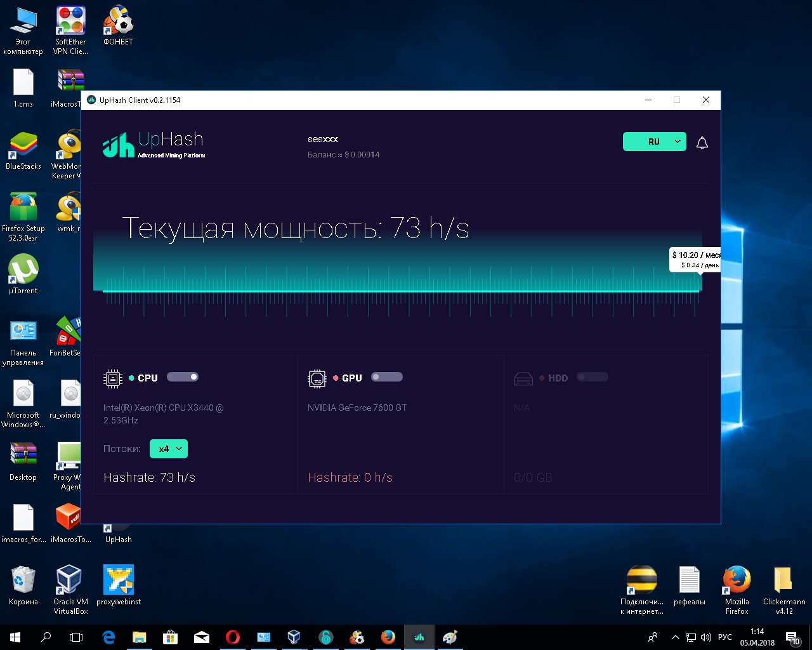Select the Этот компьютер desktop icon
Image resolution: width=812 pixels, height=650 pixels.
pos(23,31)
